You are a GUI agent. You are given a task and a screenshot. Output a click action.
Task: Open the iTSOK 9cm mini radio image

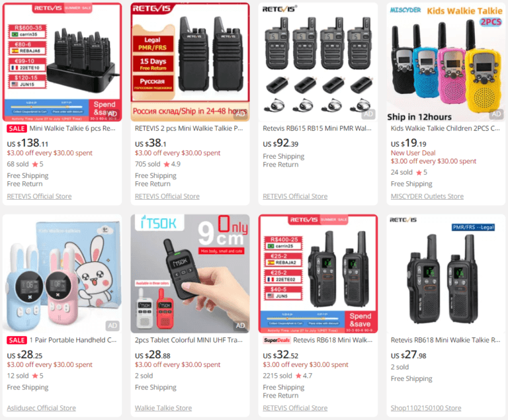[x=190, y=274]
